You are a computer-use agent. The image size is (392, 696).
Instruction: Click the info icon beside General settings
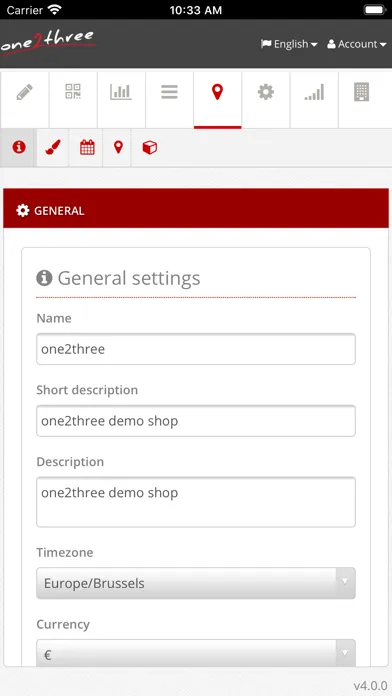(44, 278)
